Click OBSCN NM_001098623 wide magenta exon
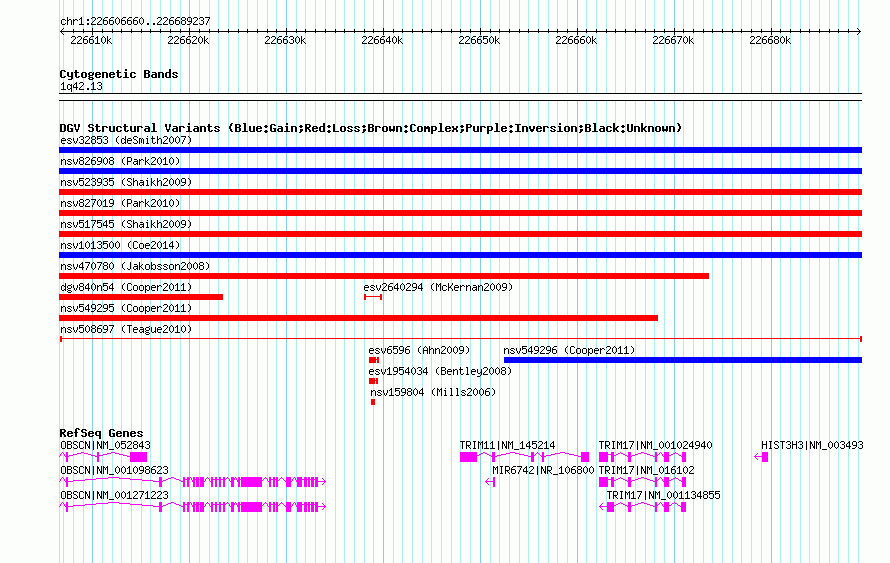The width and height of the screenshot is (890, 563). point(251,482)
